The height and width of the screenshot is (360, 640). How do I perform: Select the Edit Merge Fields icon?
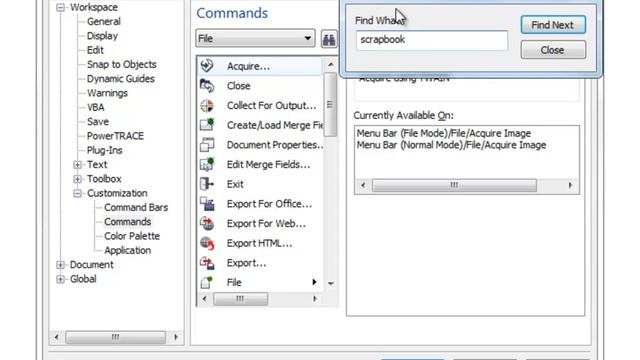point(207,164)
